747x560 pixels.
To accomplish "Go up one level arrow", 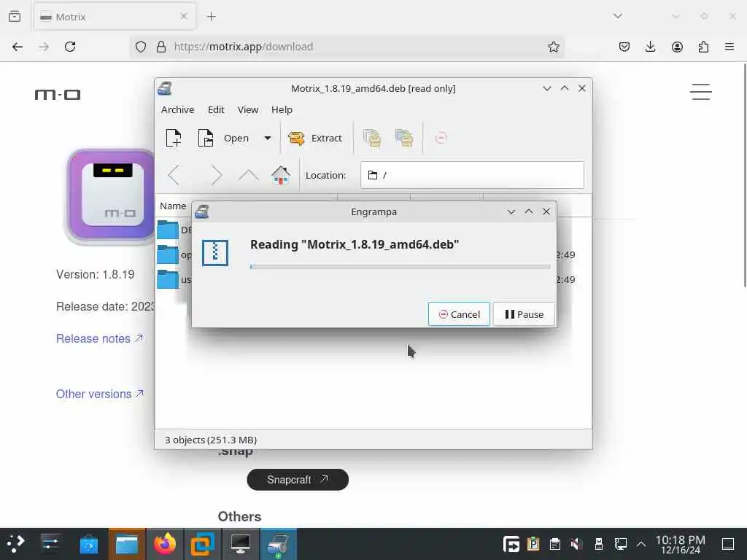I will 248,175.
